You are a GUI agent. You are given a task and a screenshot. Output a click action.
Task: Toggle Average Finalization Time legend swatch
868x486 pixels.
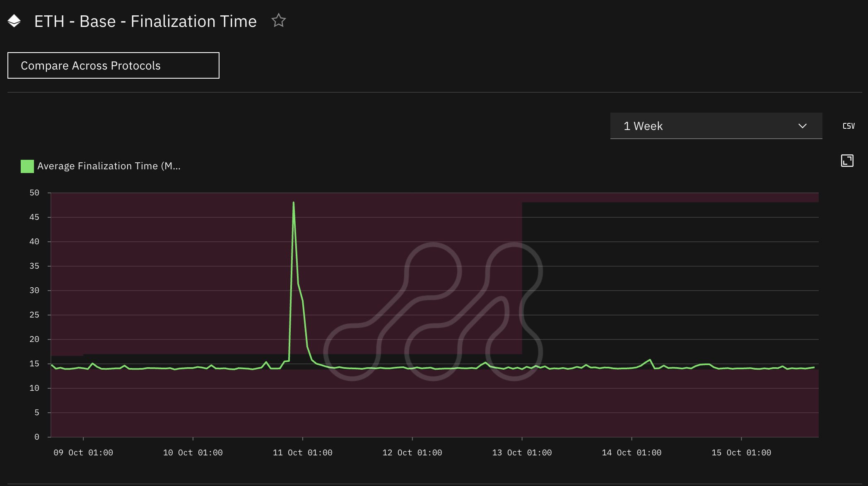point(27,166)
